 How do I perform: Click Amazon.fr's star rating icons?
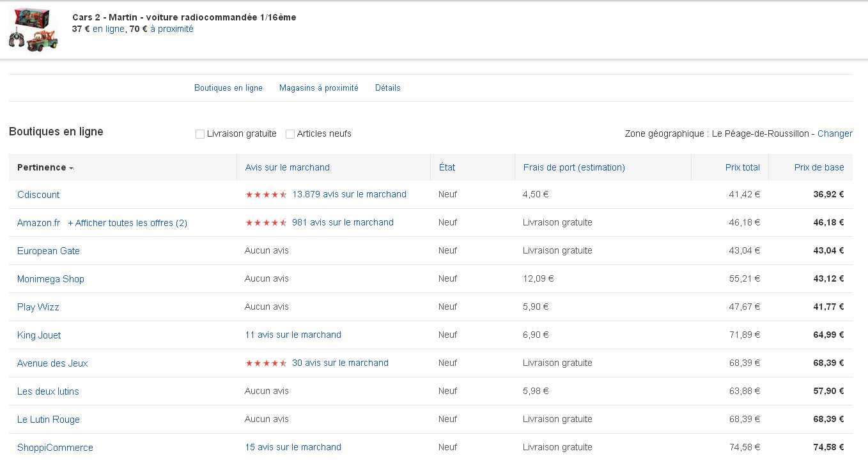tap(266, 223)
